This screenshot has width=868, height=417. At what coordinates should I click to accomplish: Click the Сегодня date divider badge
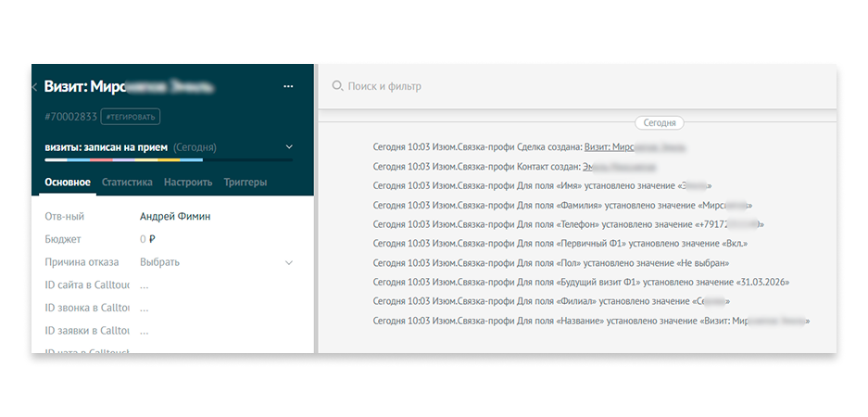(x=659, y=123)
